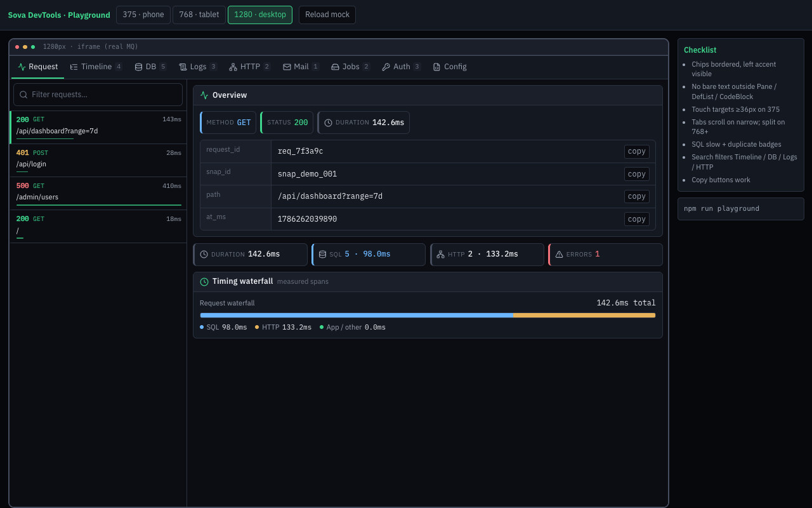Click the Timeline tab icon
This screenshot has width=812, height=508.
tap(74, 67)
